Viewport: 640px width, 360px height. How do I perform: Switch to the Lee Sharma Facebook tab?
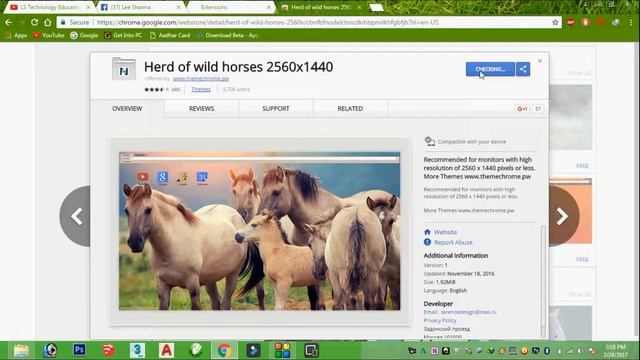click(141, 7)
